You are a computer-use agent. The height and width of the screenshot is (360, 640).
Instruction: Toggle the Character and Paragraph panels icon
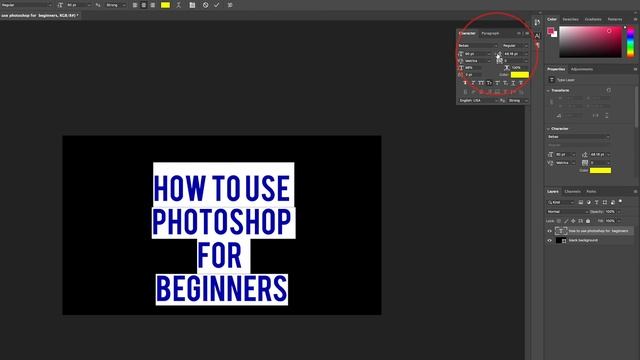click(x=192, y=5)
